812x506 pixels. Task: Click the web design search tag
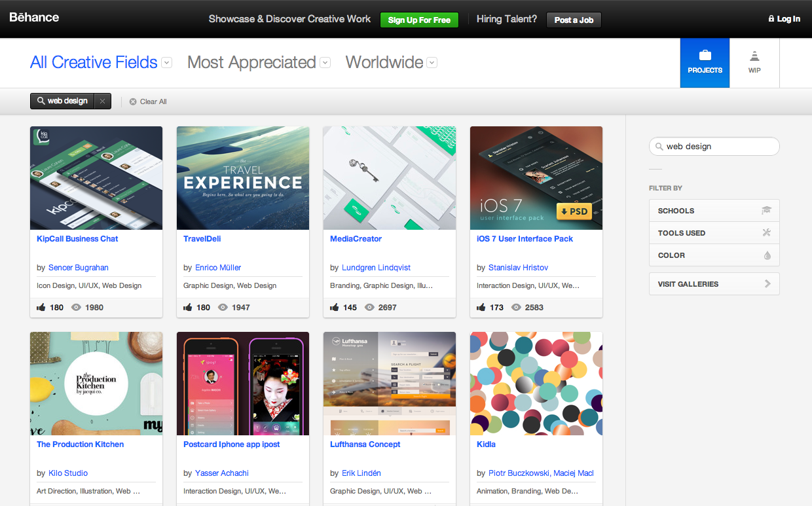(63, 101)
